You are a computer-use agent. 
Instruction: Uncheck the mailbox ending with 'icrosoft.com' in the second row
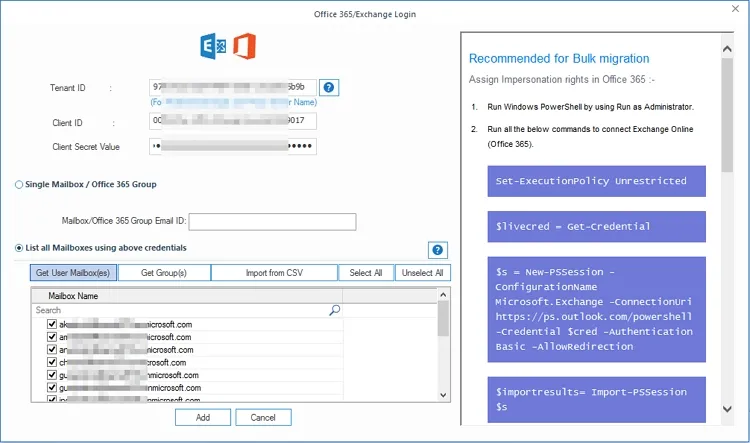(52, 337)
